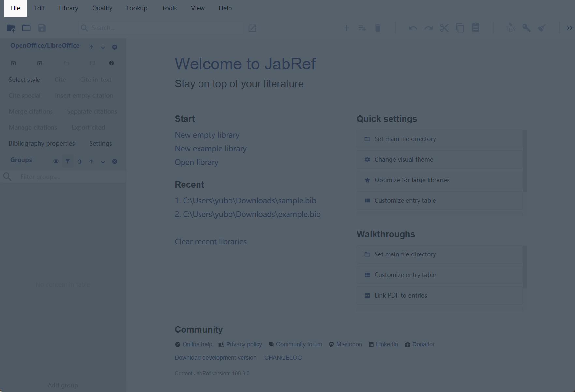Click the Walkthroughs list scrollbar
This screenshot has width=575, height=392.
click(525, 267)
